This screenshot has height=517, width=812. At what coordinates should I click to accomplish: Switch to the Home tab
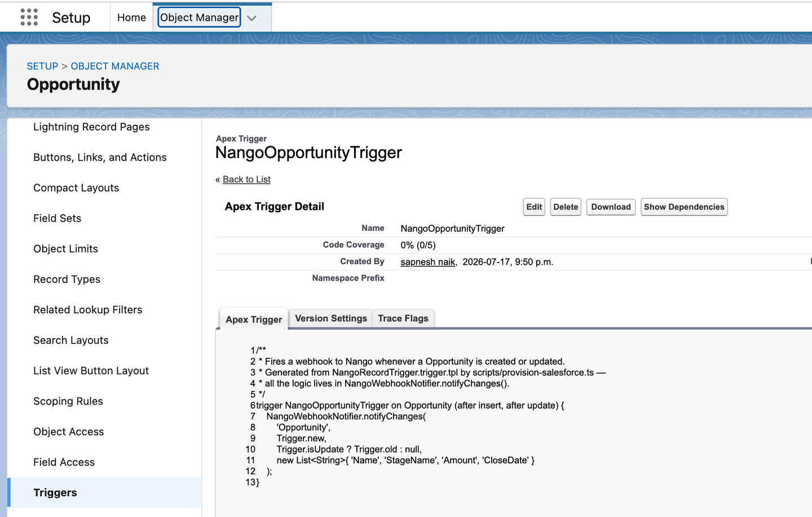pyautogui.click(x=131, y=17)
